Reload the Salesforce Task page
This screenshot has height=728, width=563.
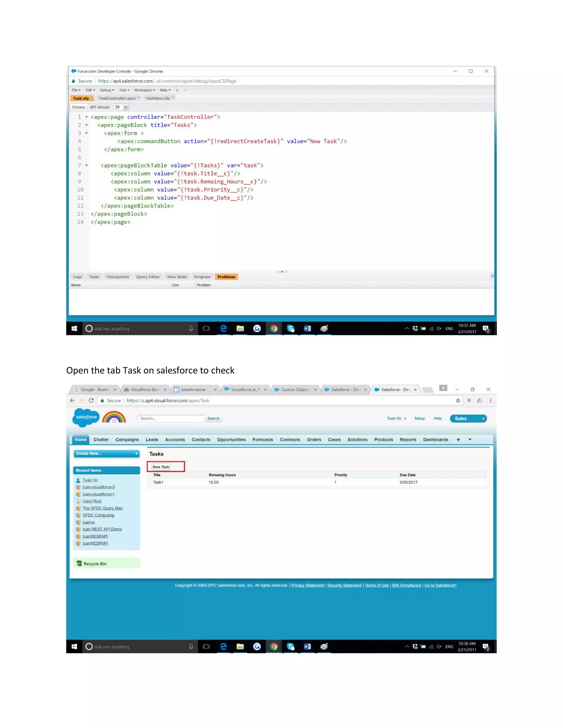click(91, 400)
